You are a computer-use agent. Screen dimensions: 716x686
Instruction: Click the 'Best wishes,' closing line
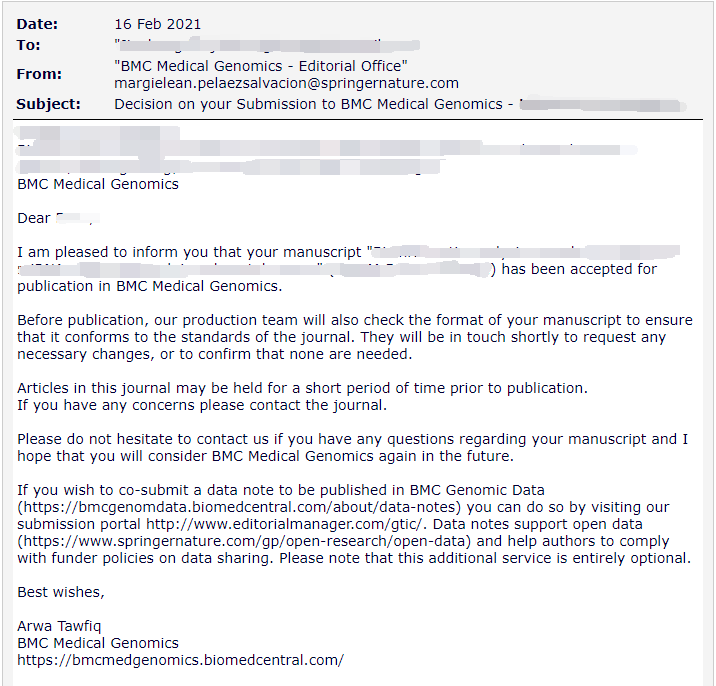point(61,592)
